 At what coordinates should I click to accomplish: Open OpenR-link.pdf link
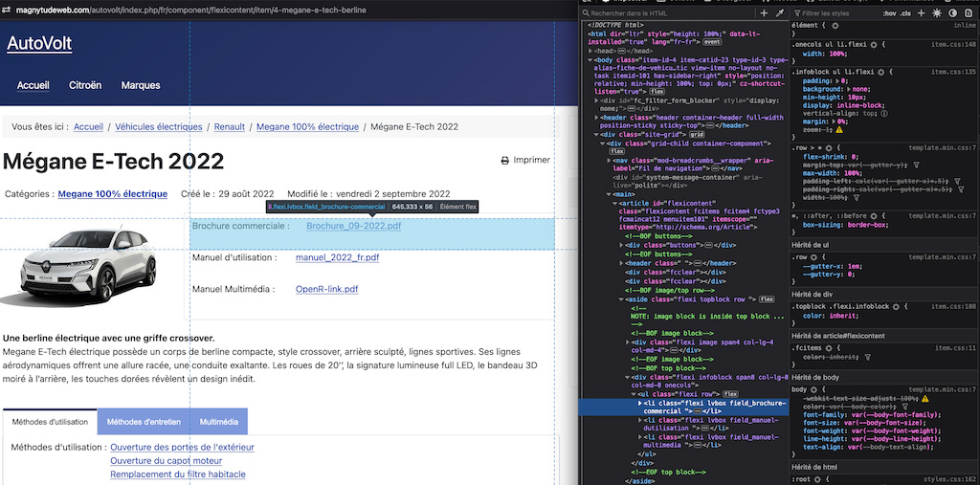327,290
